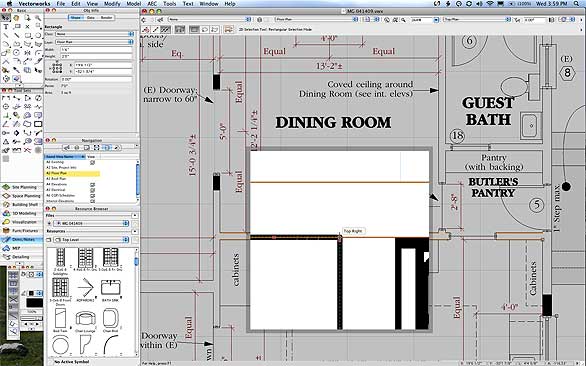Click the box position reference point selector

pyautogui.click(x=57, y=68)
